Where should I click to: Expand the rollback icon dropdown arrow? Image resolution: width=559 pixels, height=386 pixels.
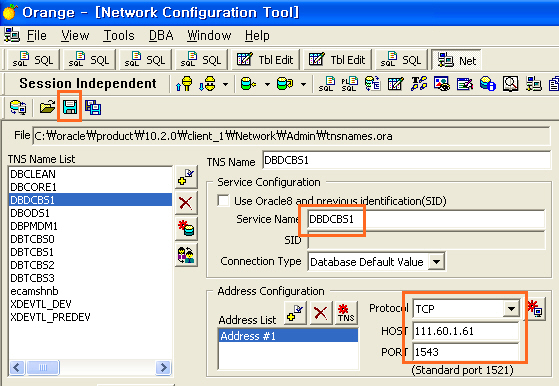[x=303, y=84]
